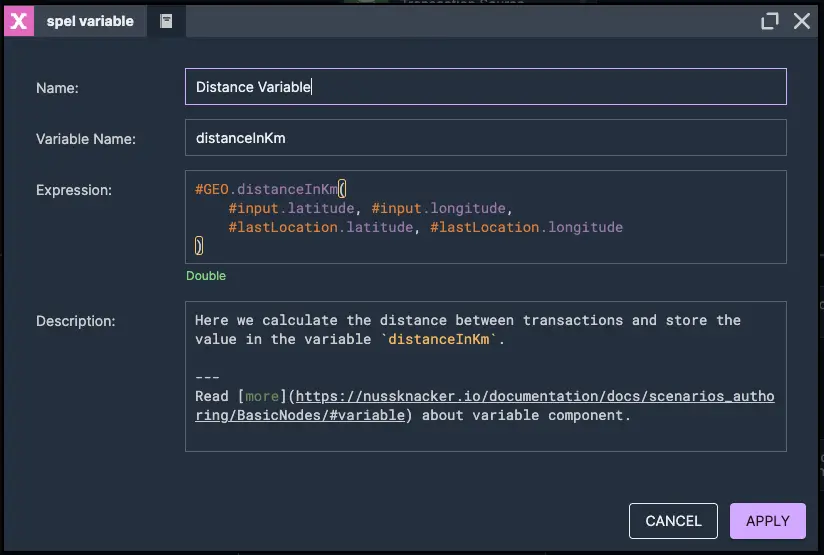824x555 pixels.
Task: Open the nussknacker.io documentation link
Action: tap(485, 406)
